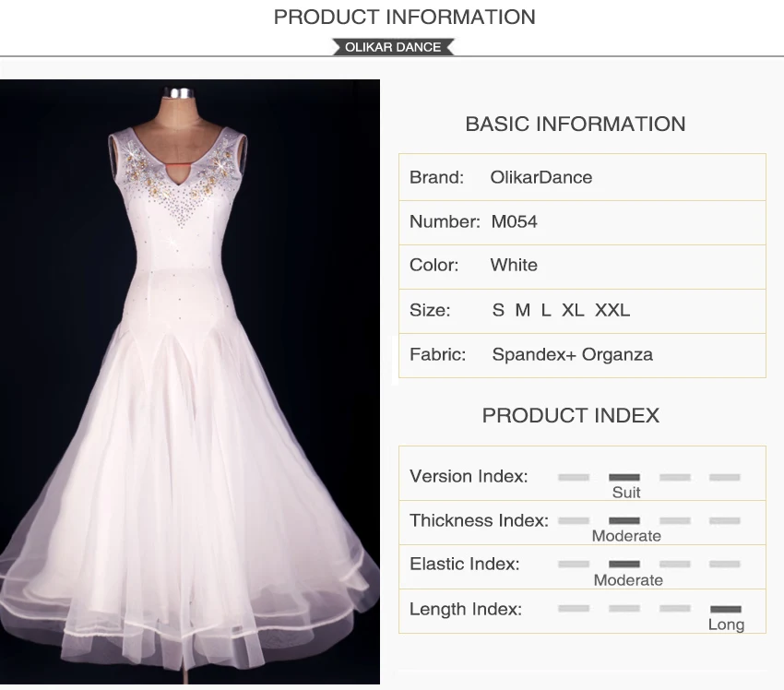Click the color value White
Image resolution: width=784 pixels, height=690 pixels.
point(514,265)
